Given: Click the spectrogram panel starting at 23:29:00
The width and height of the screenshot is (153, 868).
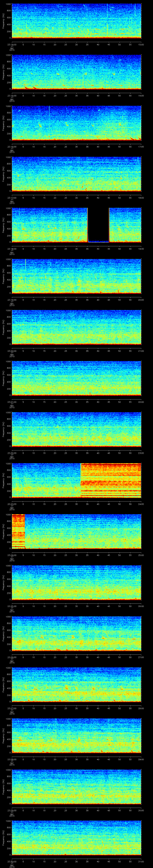Looking at the screenshot, I should [76, 787].
